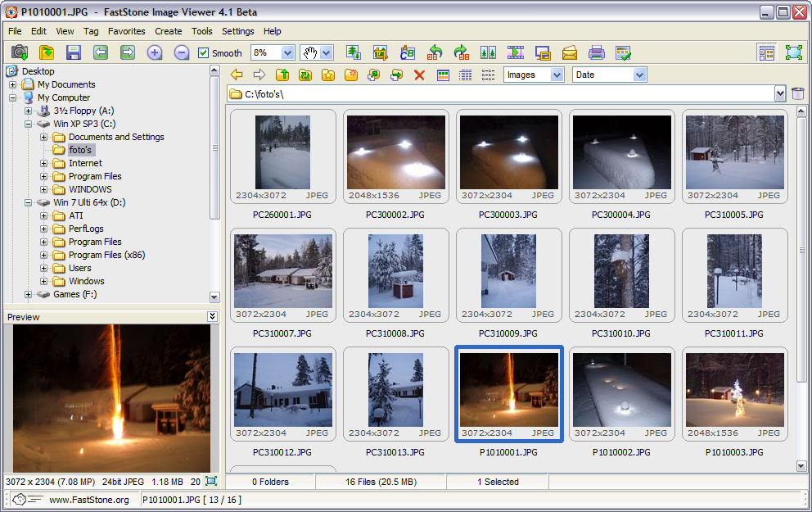Image resolution: width=812 pixels, height=512 pixels.
Task: Open the zoom percentage dropdown
Action: click(287, 52)
